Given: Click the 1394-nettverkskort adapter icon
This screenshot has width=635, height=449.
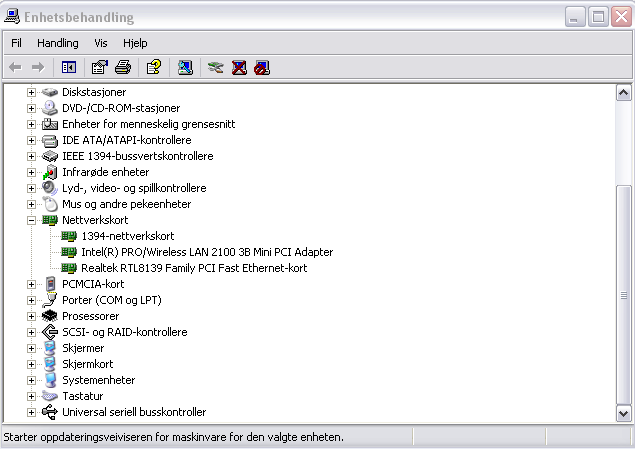Looking at the screenshot, I should pos(69,236).
